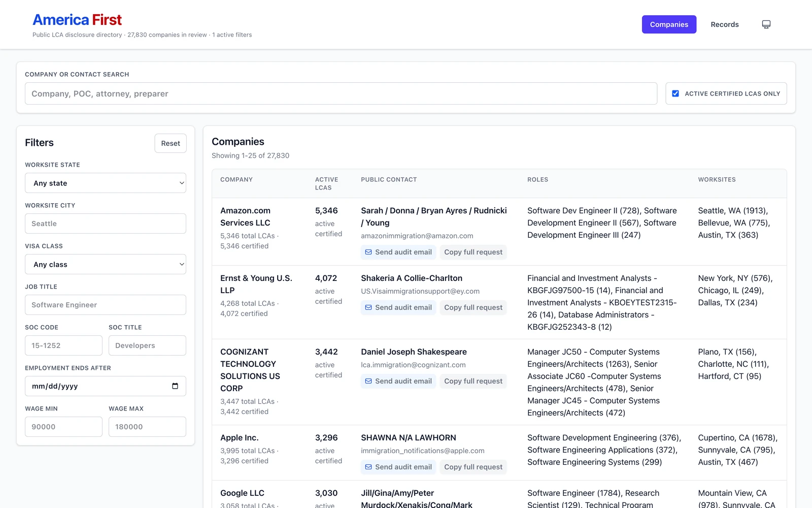
Task: Open the Records tab
Action: click(x=725, y=24)
